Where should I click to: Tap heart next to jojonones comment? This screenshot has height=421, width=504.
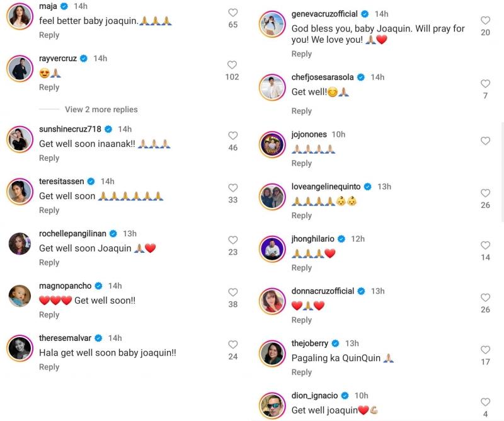[485, 141]
